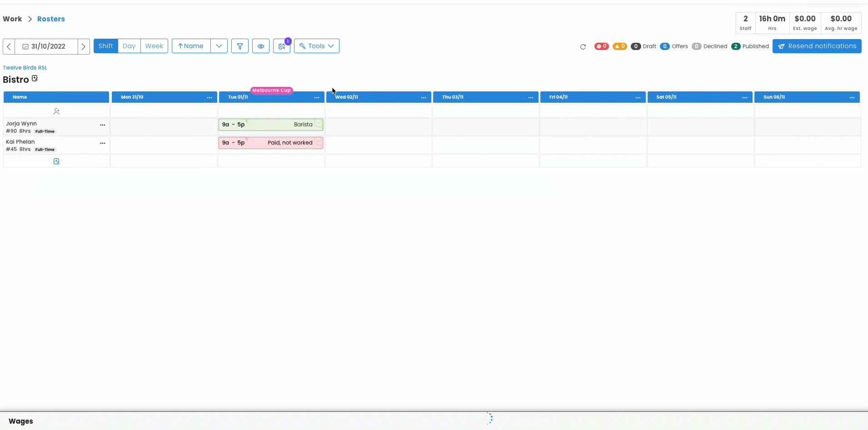The width and height of the screenshot is (868, 430).
Task: Toggle the eye visibility options button
Action: (x=261, y=46)
